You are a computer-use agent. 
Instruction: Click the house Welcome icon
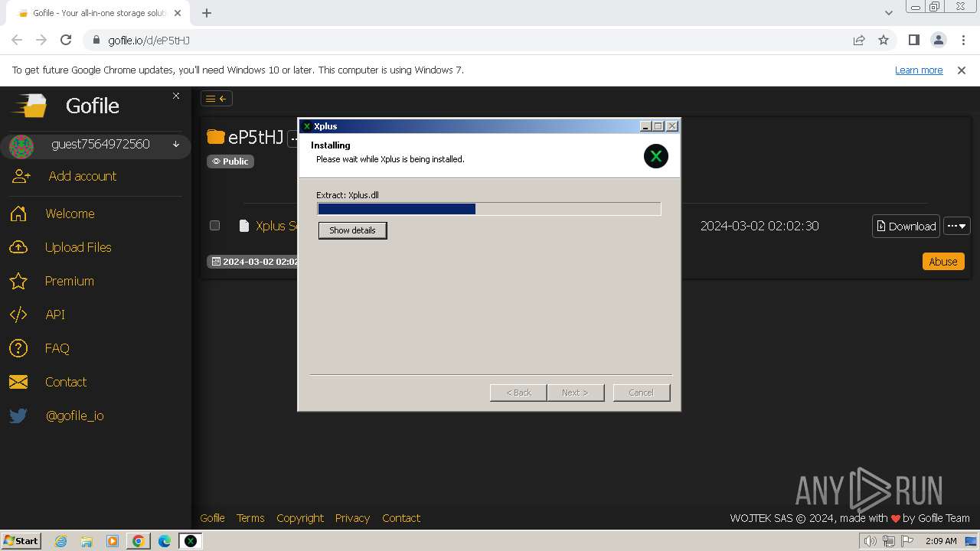pos(18,214)
